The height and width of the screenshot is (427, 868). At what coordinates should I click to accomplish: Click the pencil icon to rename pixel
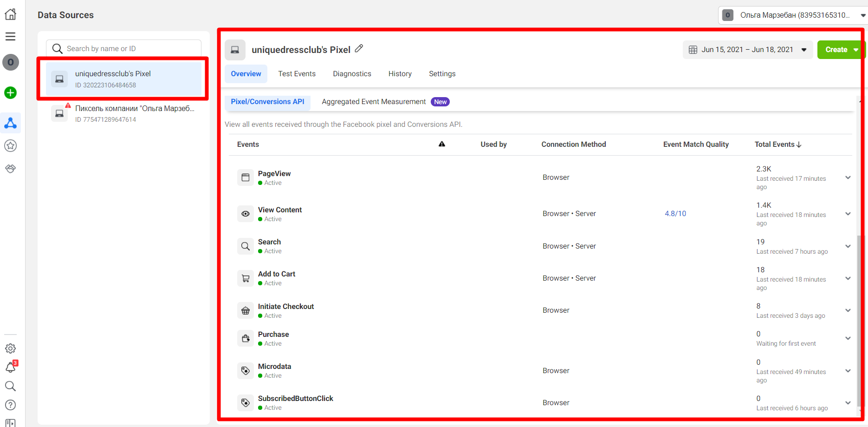[x=359, y=49]
